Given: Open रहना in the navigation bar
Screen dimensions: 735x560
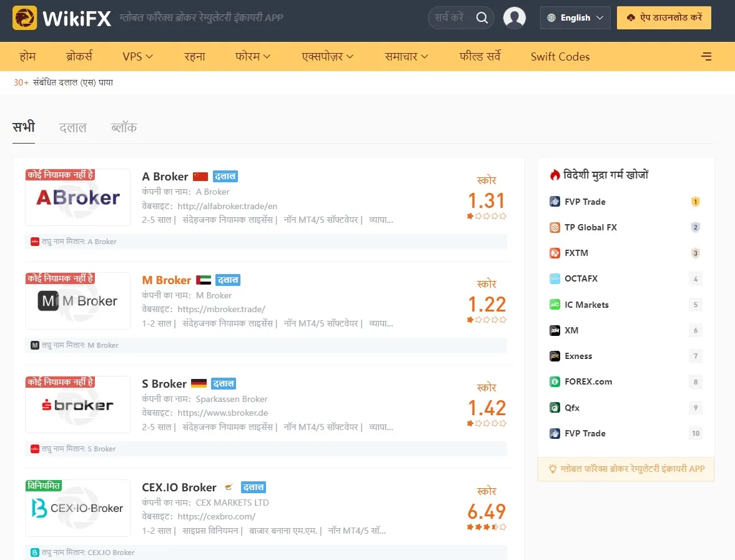Looking at the screenshot, I should 195,57.
